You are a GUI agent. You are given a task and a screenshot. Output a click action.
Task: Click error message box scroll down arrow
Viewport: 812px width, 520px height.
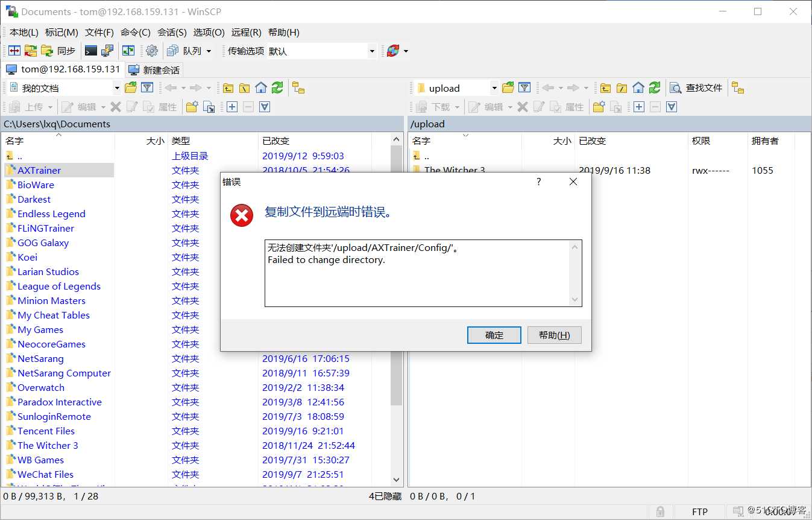[x=575, y=299]
